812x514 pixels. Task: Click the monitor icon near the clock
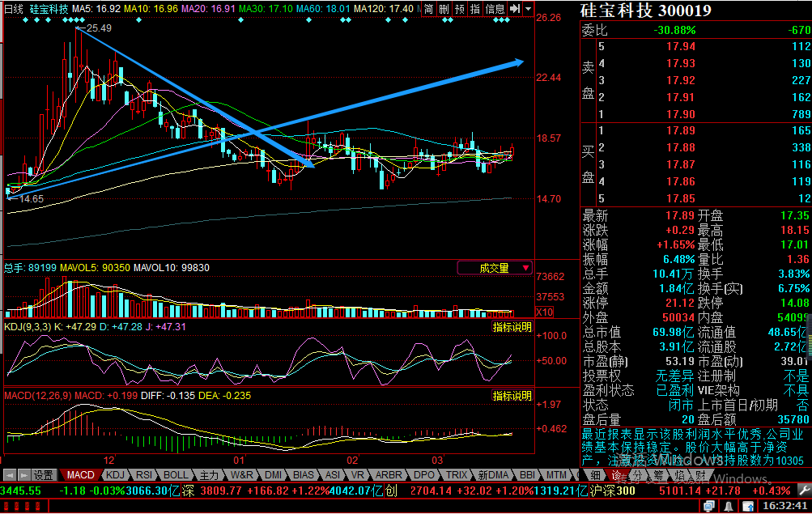pyautogui.click(x=709, y=506)
